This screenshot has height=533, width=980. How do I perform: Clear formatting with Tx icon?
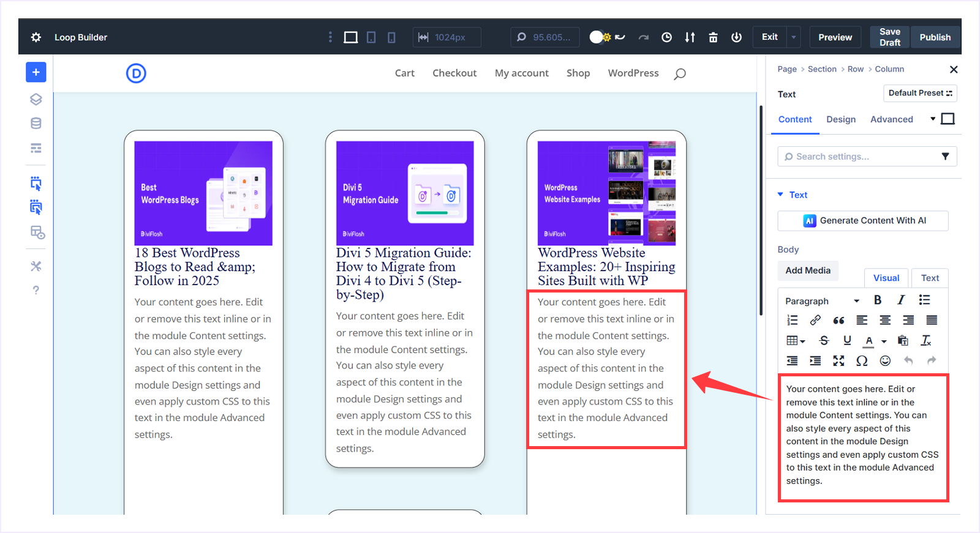tap(926, 340)
